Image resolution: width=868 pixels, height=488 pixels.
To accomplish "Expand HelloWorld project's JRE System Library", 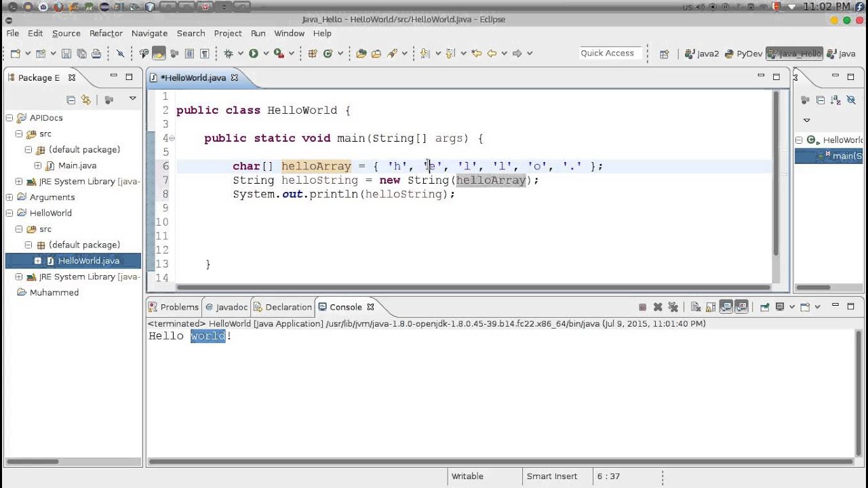I will click(19, 277).
